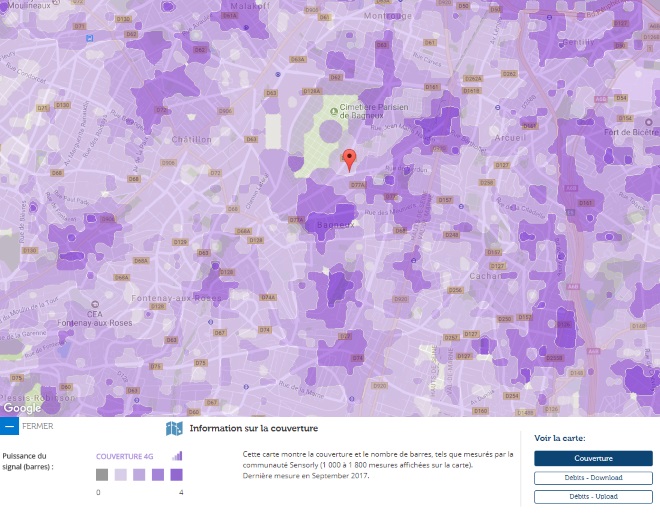Click the signal bars icon next to COUVERTURE 4G
This screenshot has height=518, width=660.
point(177,456)
